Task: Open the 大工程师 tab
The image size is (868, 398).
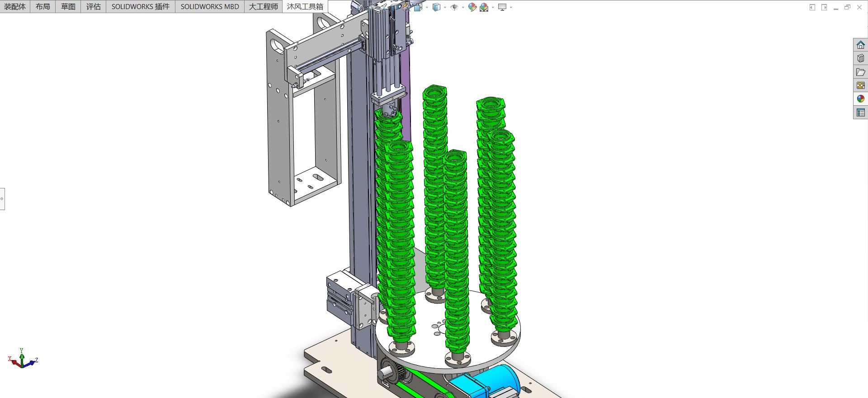Action: (x=264, y=6)
